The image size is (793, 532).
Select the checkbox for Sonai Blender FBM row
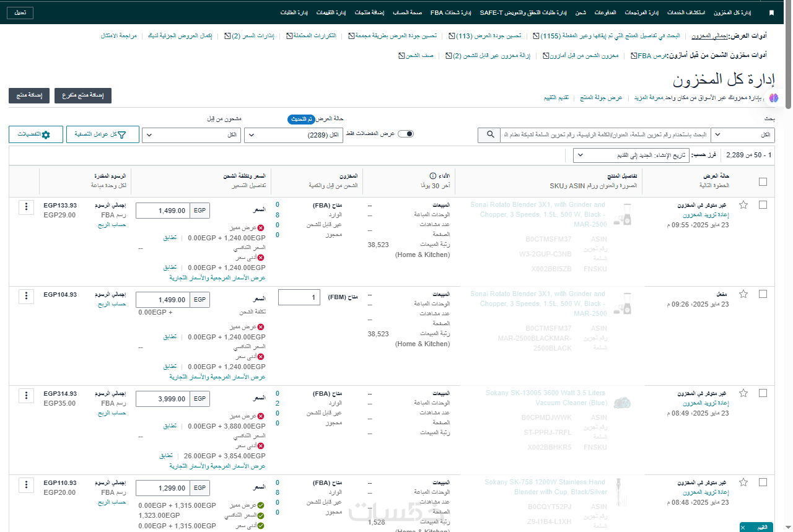pyautogui.click(x=763, y=294)
